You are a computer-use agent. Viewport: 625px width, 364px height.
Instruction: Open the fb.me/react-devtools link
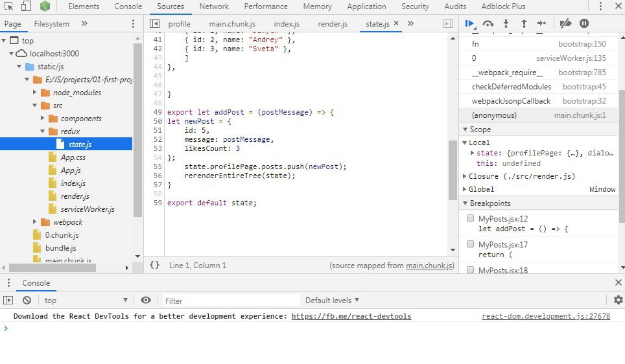tap(351, 317)
